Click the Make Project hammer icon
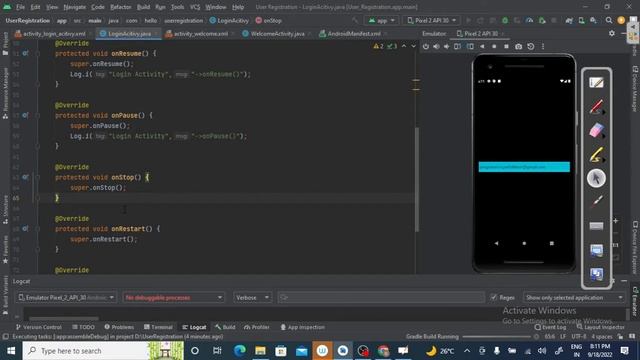 355,20
